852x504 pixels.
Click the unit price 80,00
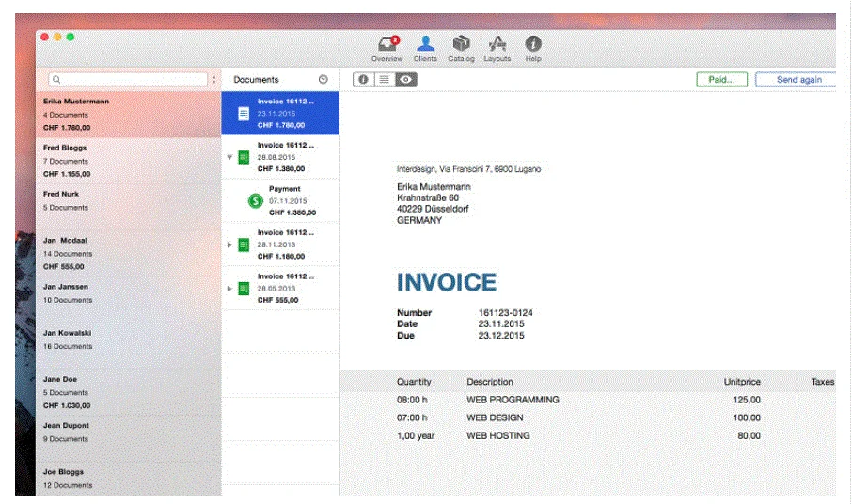coord(749,435)
